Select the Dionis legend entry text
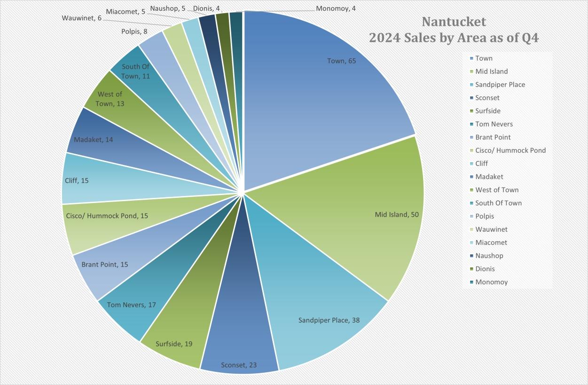This screenshot has width=588, height=385. pos(485,269)
